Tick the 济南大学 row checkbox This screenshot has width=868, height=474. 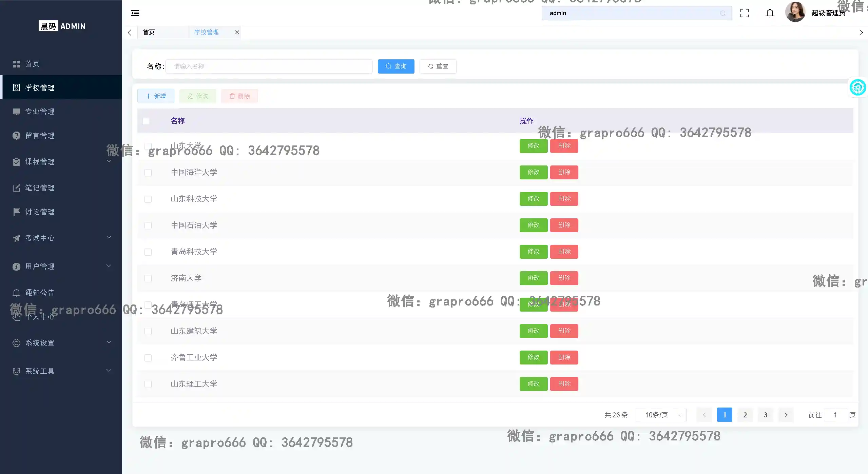[x=148, y=278]
